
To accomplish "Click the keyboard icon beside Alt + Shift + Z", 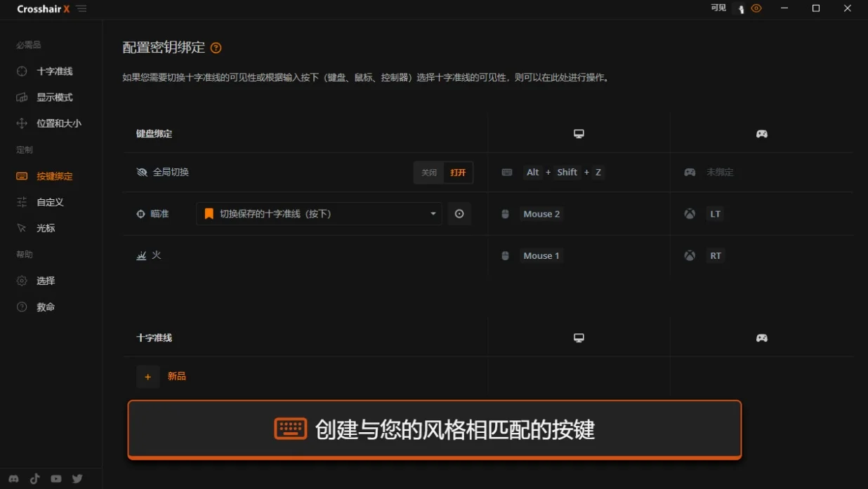I will click(507, 172).
